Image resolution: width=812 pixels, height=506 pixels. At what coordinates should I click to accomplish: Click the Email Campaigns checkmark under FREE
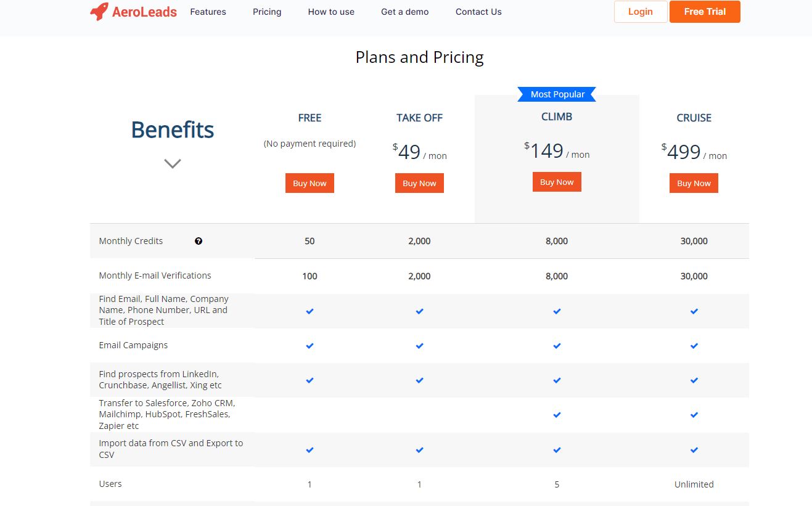[310, 346]
